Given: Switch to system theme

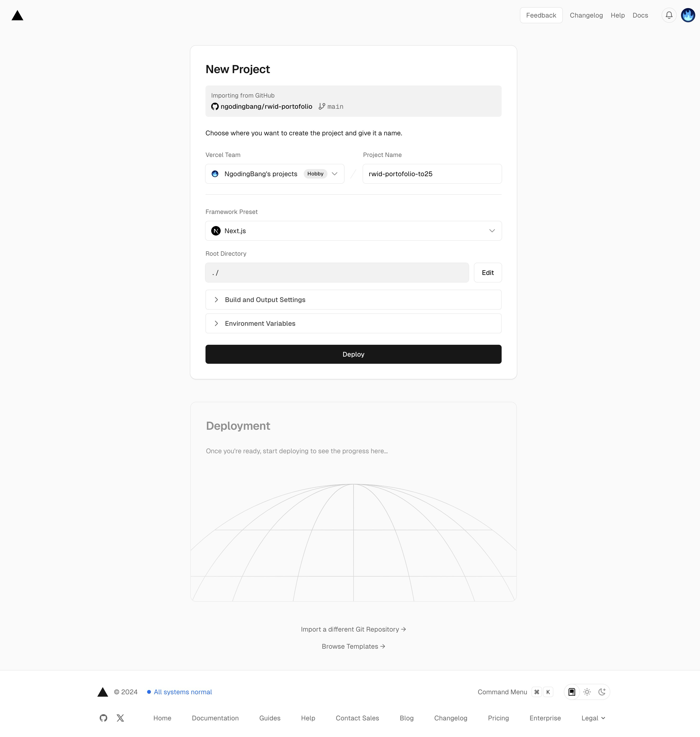Looking at the screenshot, I should click(x=572, y=692).
